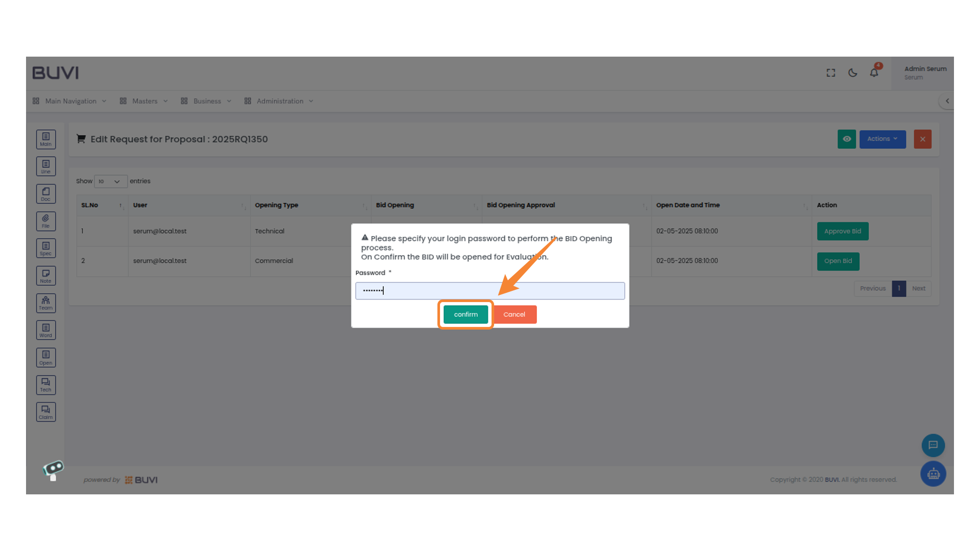Collapse the right panel chevron below Actions

(x=947, y=101)
